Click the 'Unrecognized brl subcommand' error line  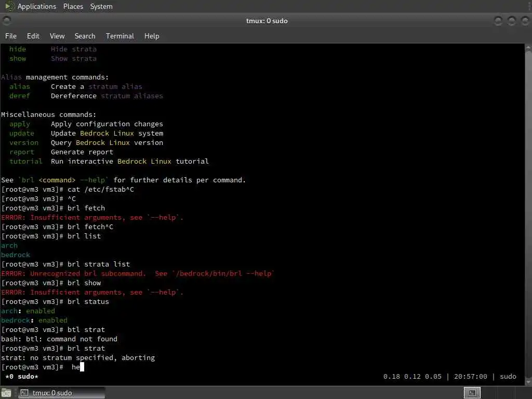(137, 273)
